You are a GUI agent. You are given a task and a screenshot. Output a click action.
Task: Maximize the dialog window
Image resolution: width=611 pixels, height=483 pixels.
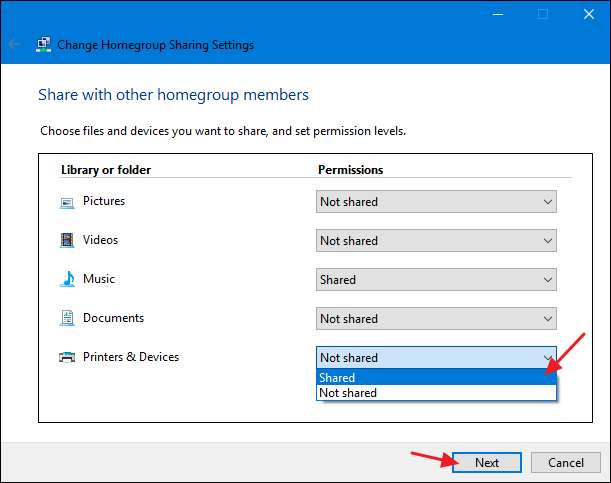(542, 14)
